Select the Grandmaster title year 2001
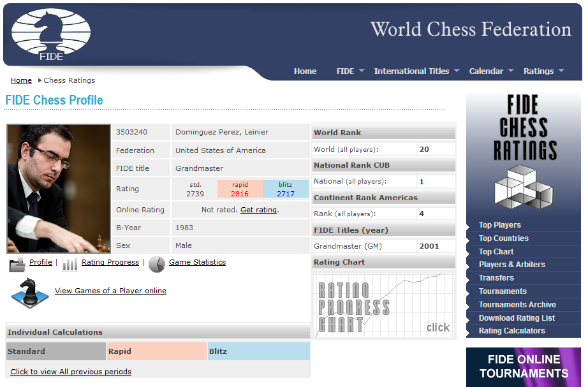Screen dimensions: 588x387 (x=429, y=246)
